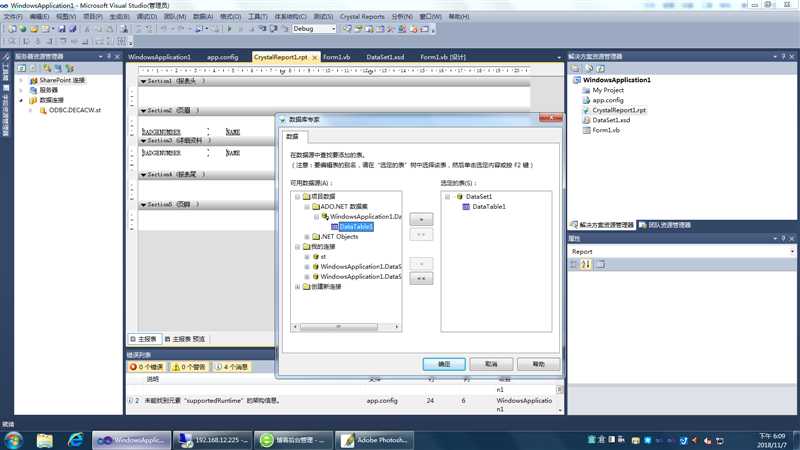Viewport: 800px width, 450px height.
Task: Click the data tab in Database Expert dialog
Action: [x=293, y=137]
